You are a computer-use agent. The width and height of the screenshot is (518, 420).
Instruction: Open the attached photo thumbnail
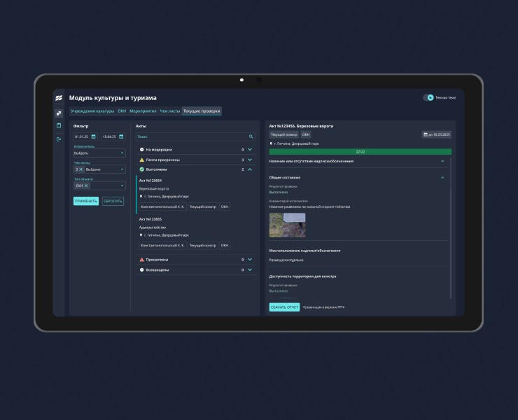pyautogui.click(x=287, y=225)
